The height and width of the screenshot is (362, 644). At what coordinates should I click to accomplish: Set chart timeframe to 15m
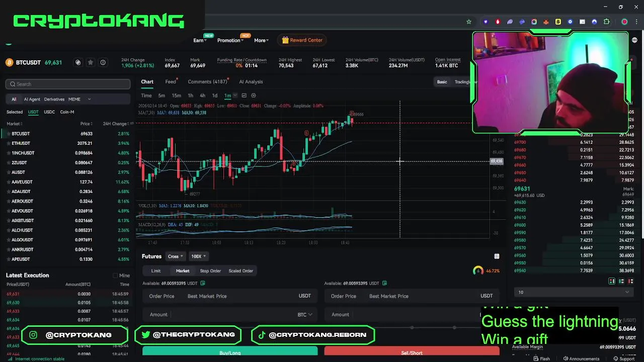(176, 96)
